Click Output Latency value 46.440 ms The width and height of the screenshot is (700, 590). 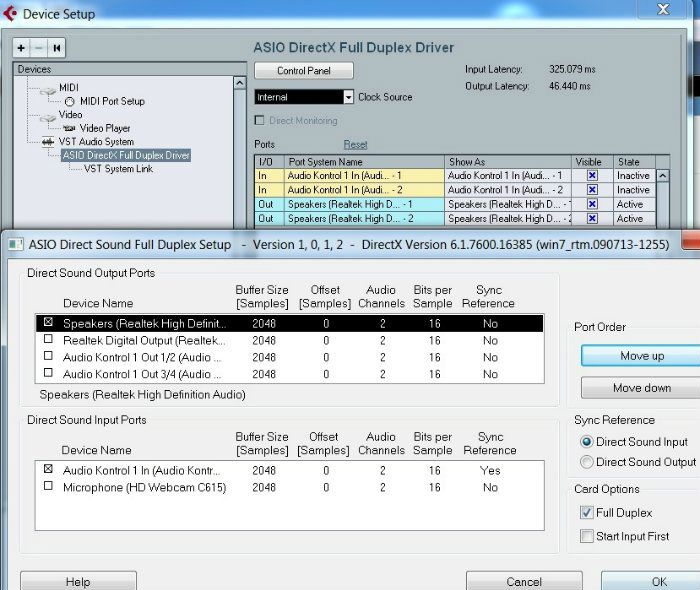[x=570, y=86]
